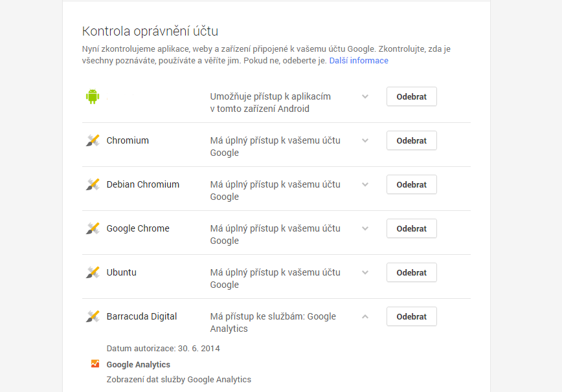Collapse the Barracuda Digital details

365,316
